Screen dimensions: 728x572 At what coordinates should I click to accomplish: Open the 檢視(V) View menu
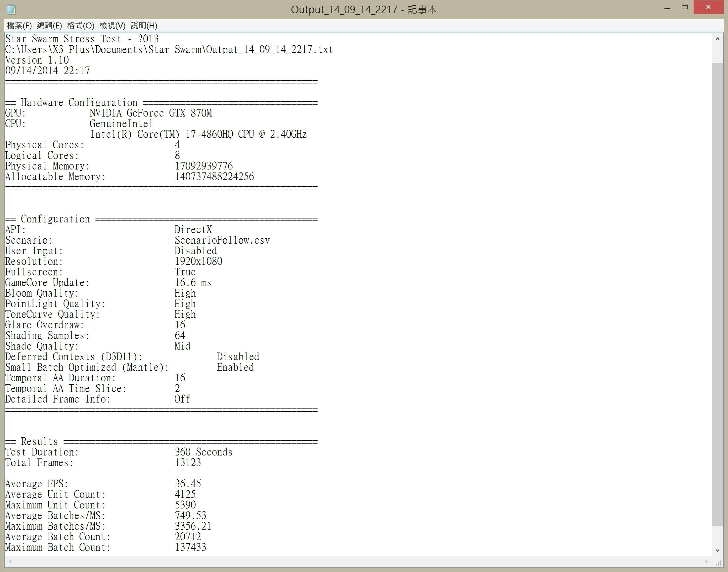pyautogui.click(x=112, y=25)
